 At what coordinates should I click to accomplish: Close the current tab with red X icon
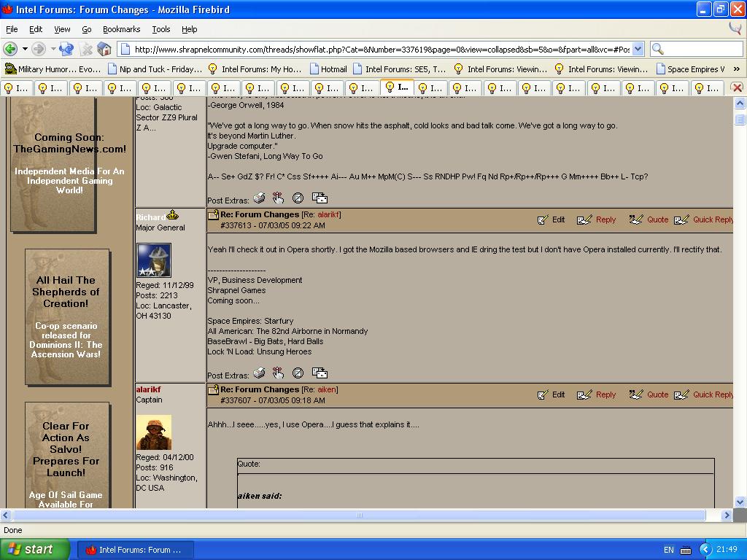pyautogui.click(x=737, y=87)
